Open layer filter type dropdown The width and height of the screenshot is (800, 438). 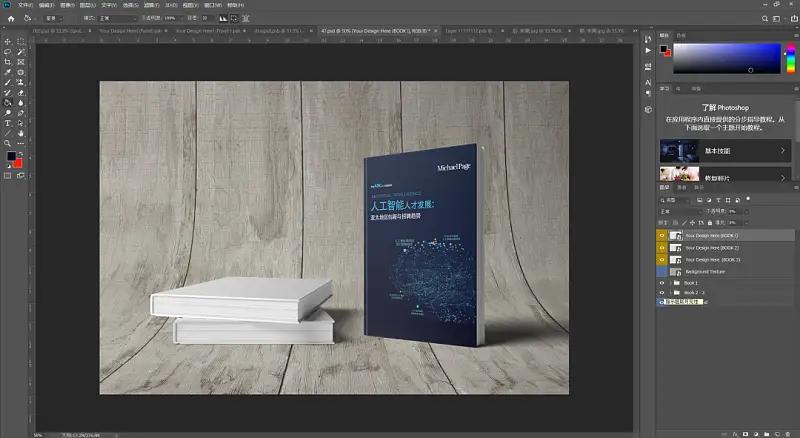click(x=674, y=200)
